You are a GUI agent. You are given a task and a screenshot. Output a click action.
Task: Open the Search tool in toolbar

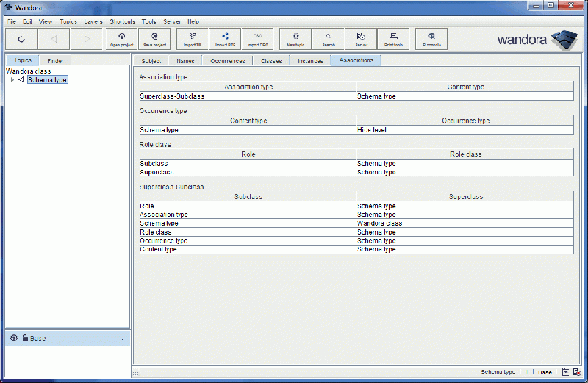pos(328,38)
